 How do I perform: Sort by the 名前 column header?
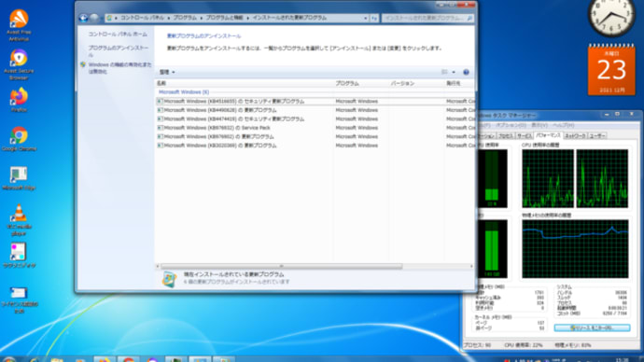pos(245,83)
